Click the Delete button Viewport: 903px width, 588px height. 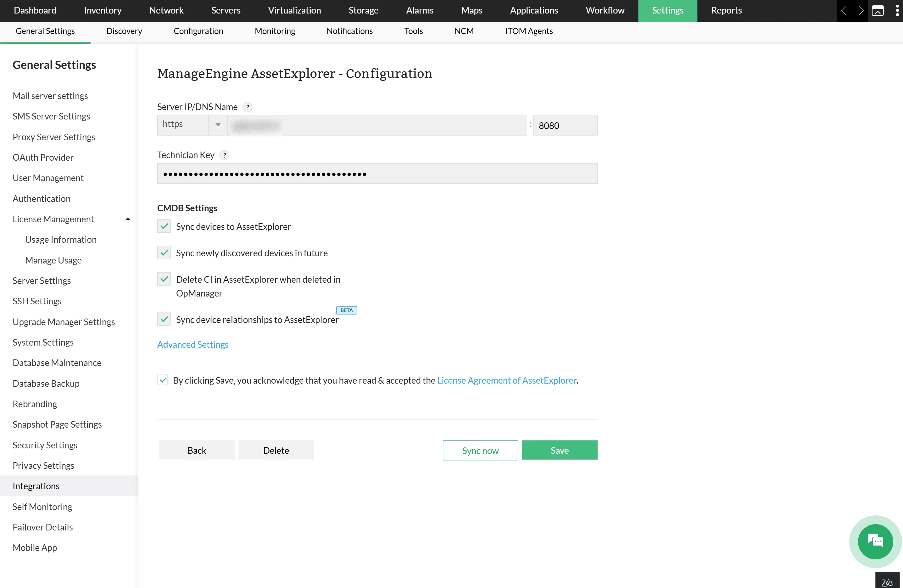pos(276,450)
